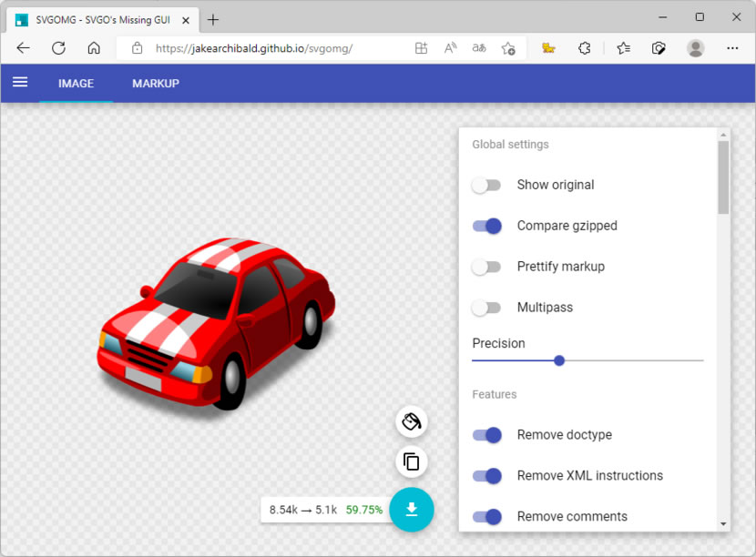This screenshot has width=756, height=557.
Task: Click the yellow extension icon in toolbar
Action: pyautogui.click(x=548, y=48)
